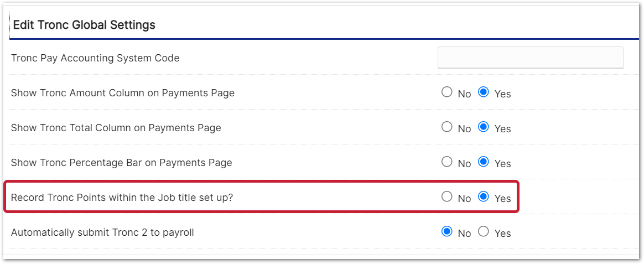Set Show Tronc Percentage Bar to Yes
Screen dimensions: 644x264
[x=484, y=162]
